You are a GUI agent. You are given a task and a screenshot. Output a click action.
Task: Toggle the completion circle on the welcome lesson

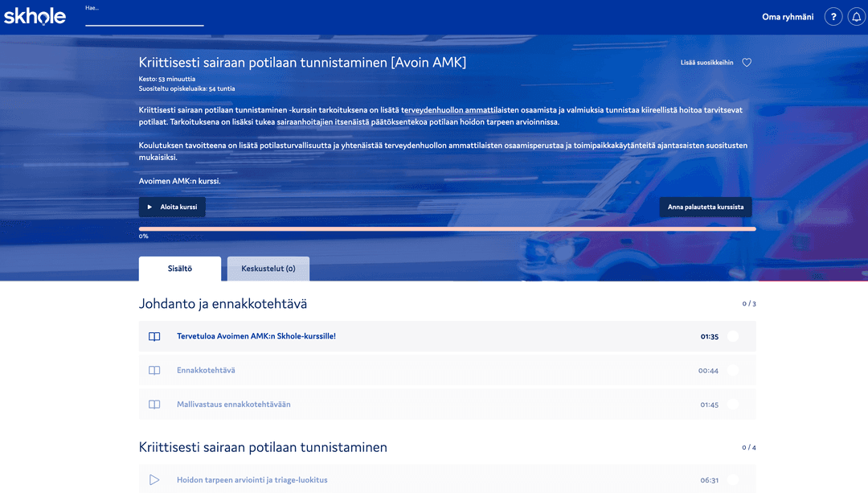pyautogui.click(x=732, y=336)
